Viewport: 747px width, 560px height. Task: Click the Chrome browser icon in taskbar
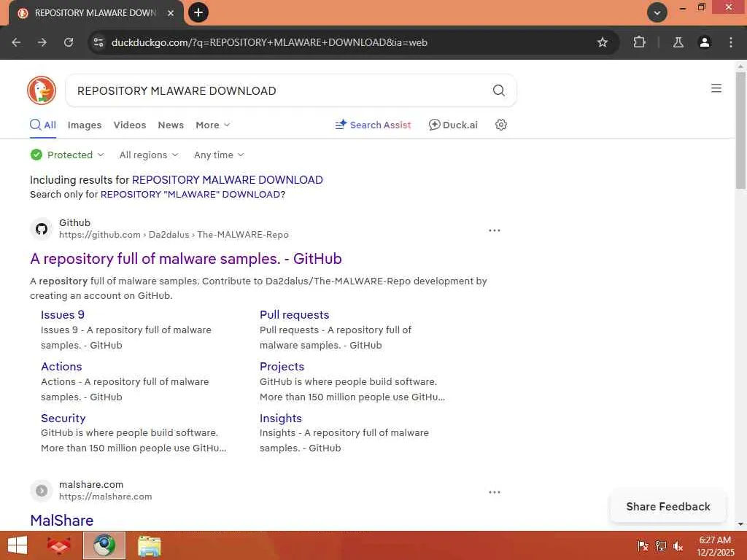click(x=104, y=545)
